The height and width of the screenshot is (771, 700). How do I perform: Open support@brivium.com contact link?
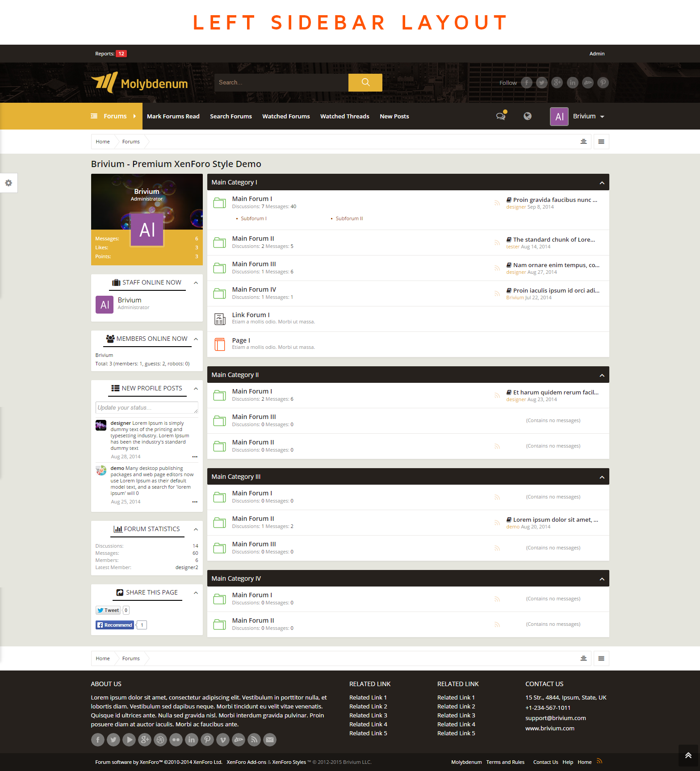556,718
